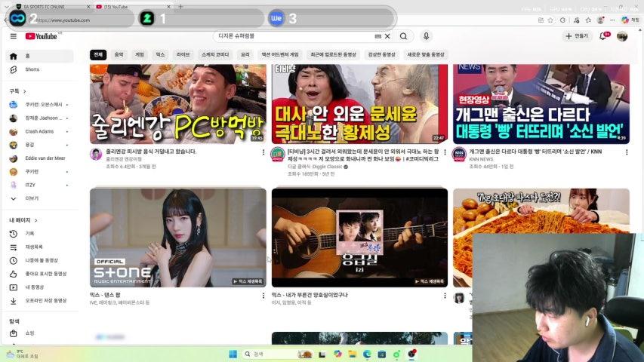Clear the search text with the X
This screenshot has height=362, width=644.
pyautogui.click(x=387, y=36)
